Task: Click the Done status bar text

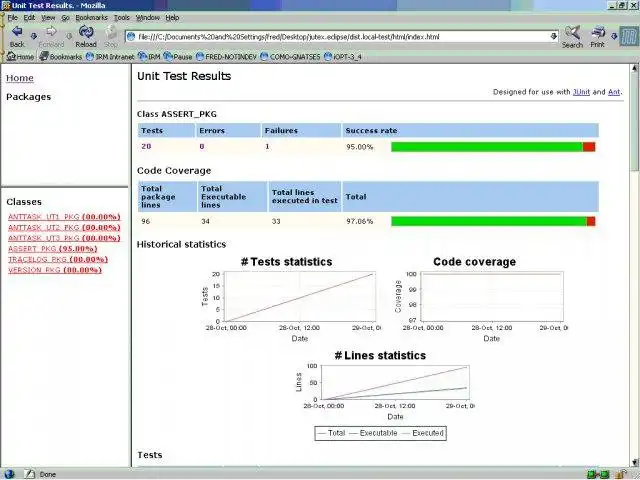Action: tap(48, 474)
